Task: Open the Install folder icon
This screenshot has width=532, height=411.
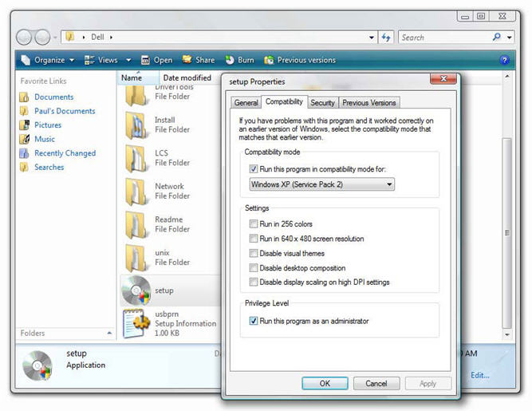Action: click(136, 125)
